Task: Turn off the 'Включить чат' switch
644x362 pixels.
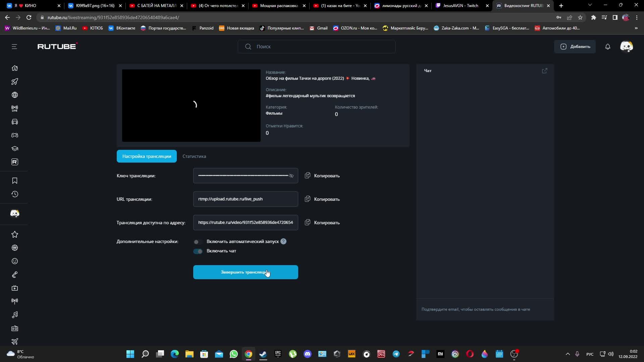Action: (198, 251)
